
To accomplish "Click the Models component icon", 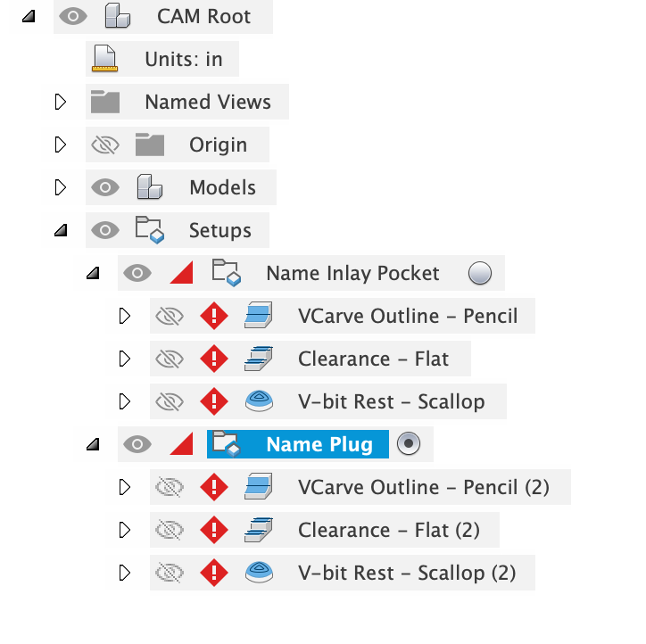I will tap(149, 188).
